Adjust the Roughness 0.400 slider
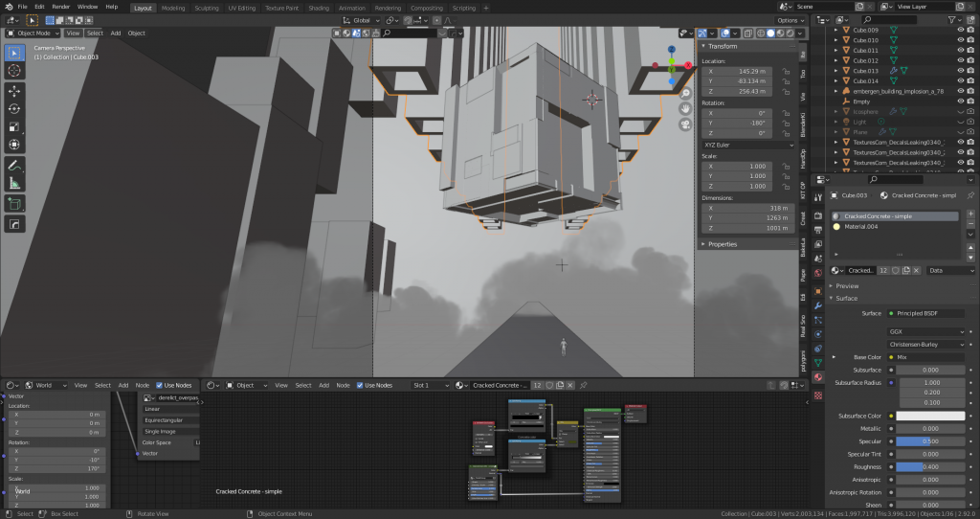980x519 pixels. 930,467
